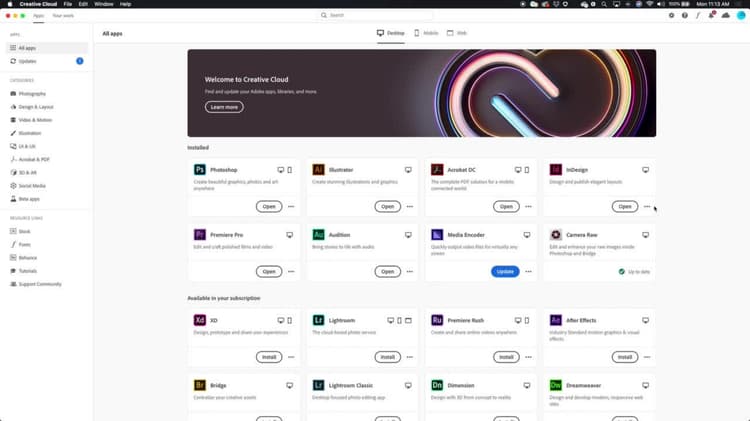
Task: Select the Beta apps category
Action: tap(25, 199)
